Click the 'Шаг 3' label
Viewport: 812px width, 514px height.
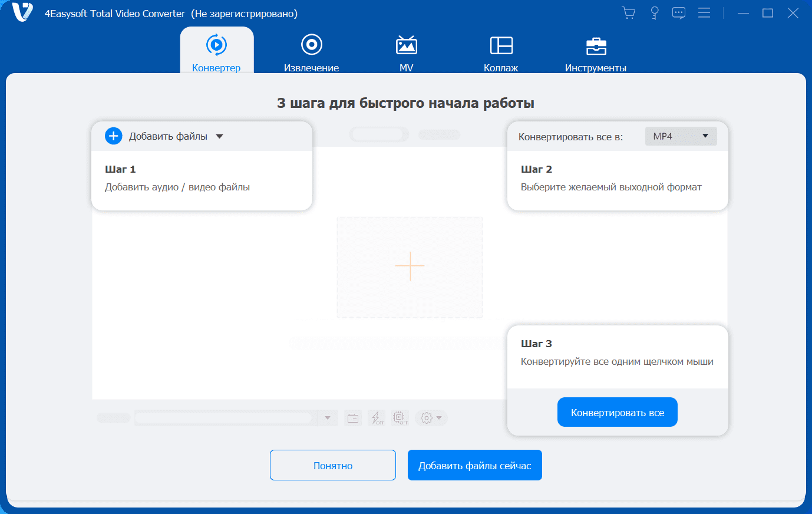point(536,344)
